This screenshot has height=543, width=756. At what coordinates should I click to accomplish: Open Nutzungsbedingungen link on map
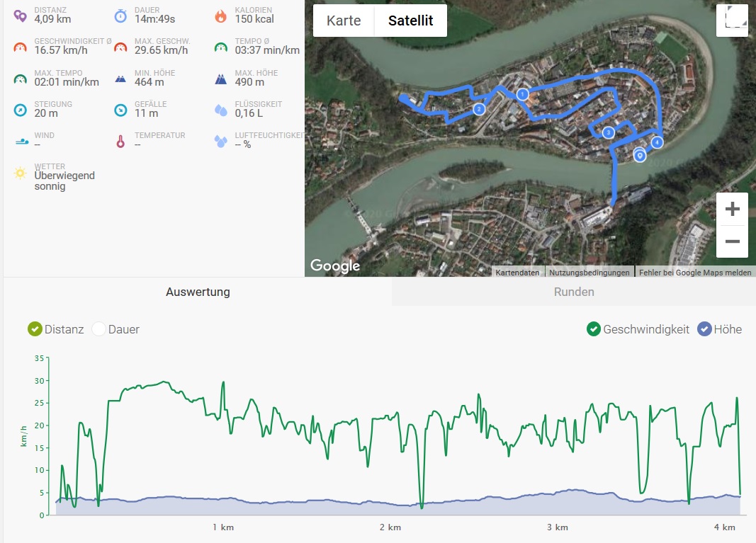point(589,272)
